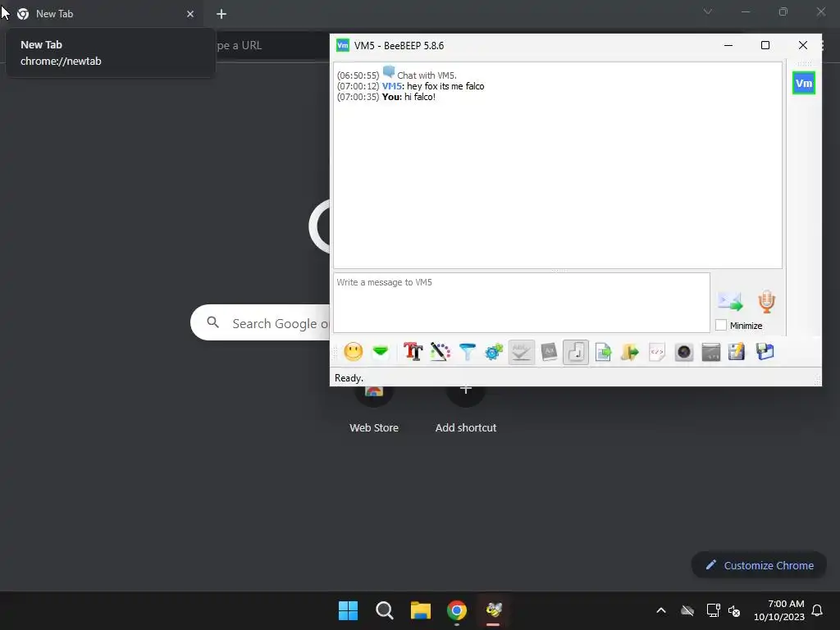Open File Explorer from taskbar

[421, 610]
